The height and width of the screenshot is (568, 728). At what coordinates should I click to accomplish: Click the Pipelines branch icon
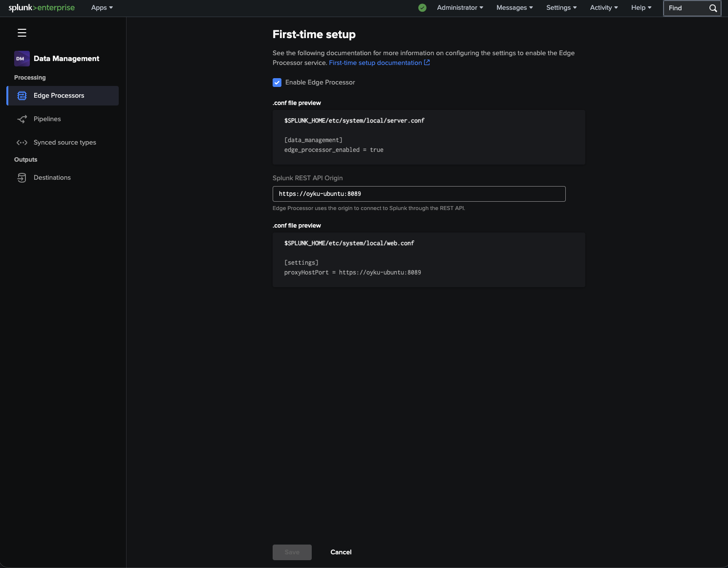(22, 119)
